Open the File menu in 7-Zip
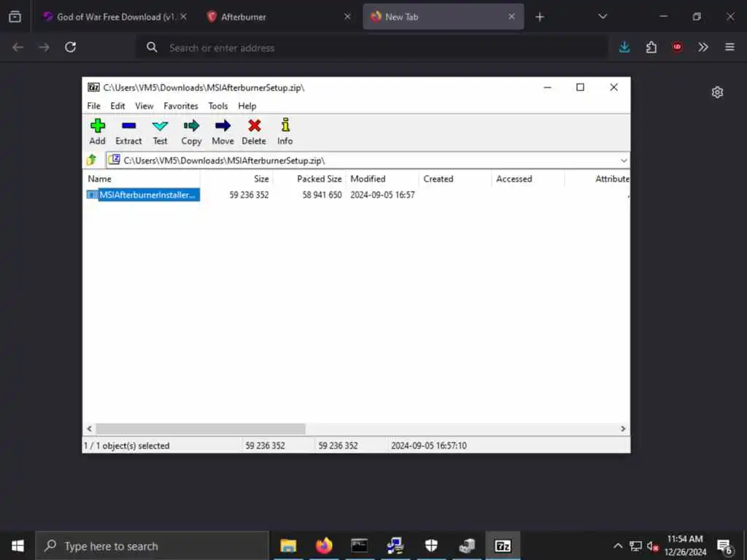Viewport: 747px width, 560px height. coord(94,106)
